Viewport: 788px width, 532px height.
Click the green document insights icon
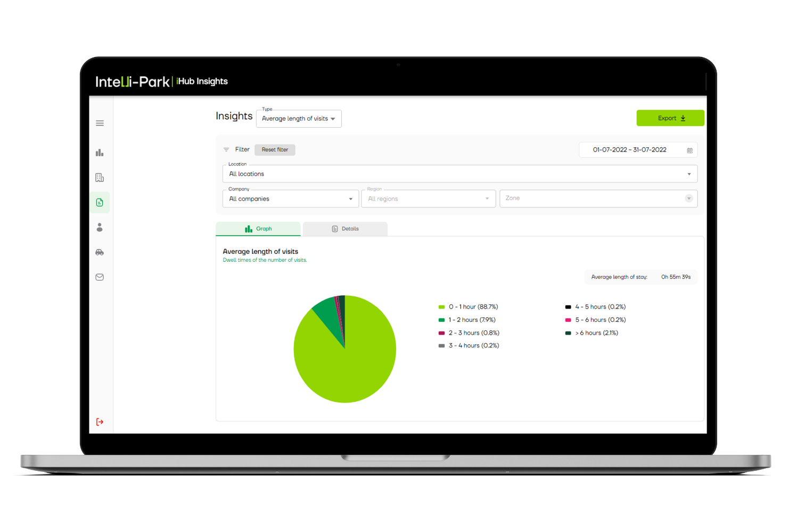(100, 203)
